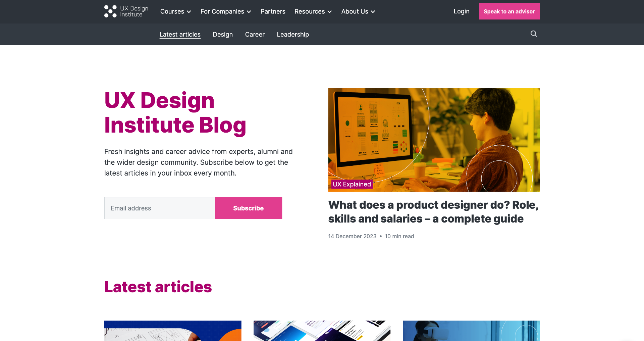Click the Speak to an advisor button
The height and width of the screenshot is (341, 644).
[x=509, y=11]
